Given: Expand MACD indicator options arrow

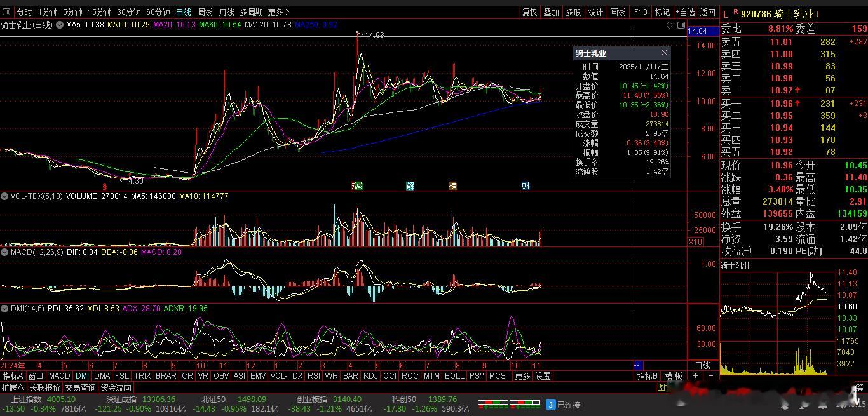Looking at the screenshot, I should point(6,252).
